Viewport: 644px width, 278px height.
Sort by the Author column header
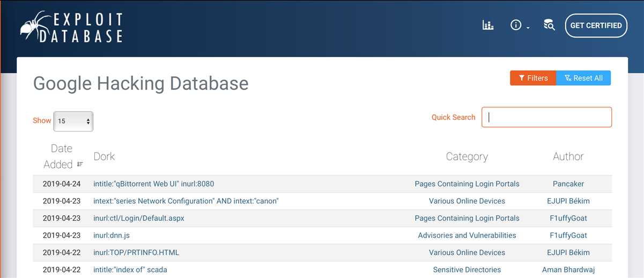(568, 156)
